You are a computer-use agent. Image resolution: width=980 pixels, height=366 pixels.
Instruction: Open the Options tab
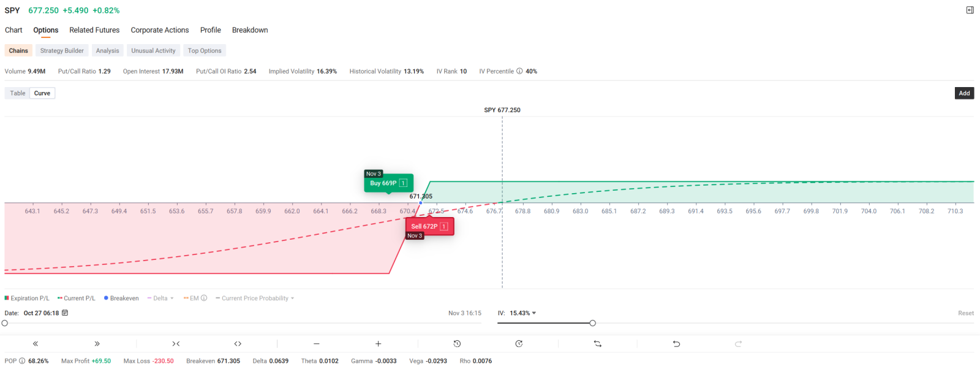click(46, 30)
